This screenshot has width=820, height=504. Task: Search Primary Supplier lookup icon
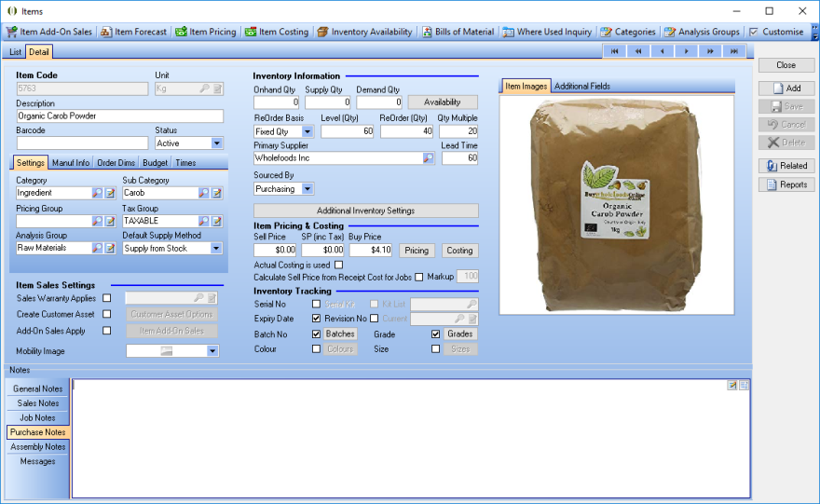click(429, 157)
